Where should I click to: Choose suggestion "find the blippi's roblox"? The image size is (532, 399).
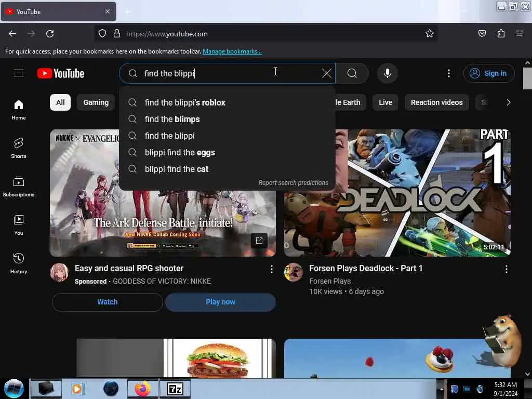point(227,102)
